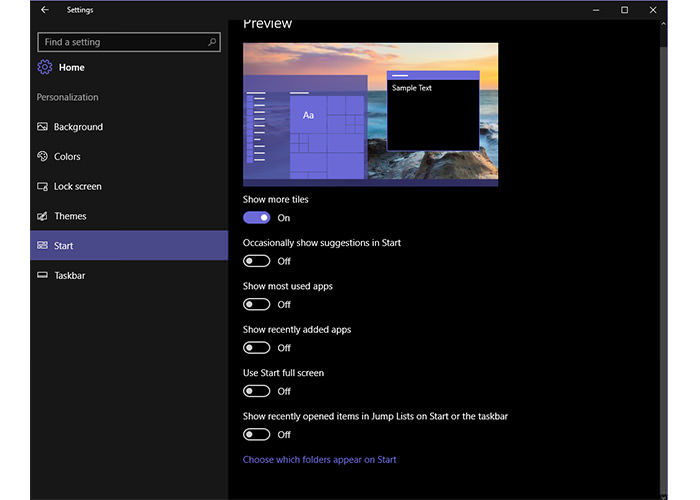Click the Find a setting search box
The height and width of the screenshot is (500, 700).
point(120,42)
